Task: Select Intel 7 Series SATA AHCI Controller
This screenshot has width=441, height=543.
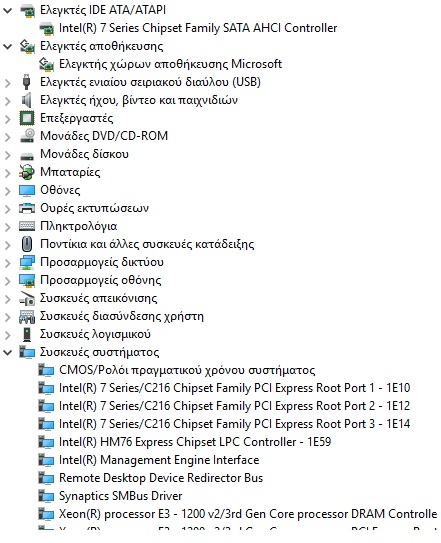Action: pyautogui.click(x=198, y=28)
